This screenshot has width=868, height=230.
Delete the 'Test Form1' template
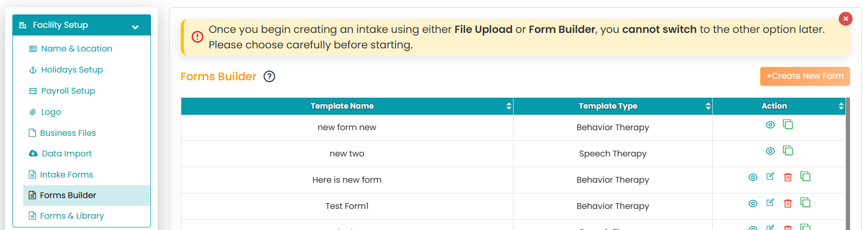coord(788,203)
